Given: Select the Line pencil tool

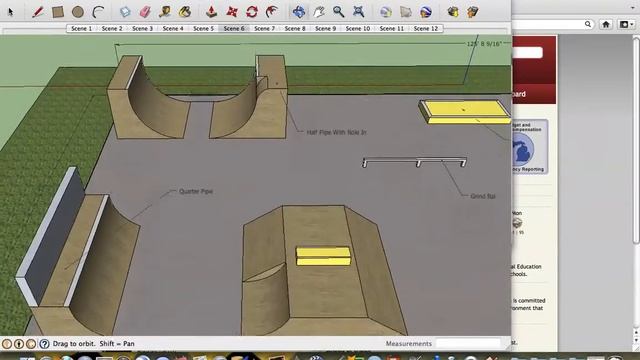Looking at the screenshot, I should click(x=38, y=12).
